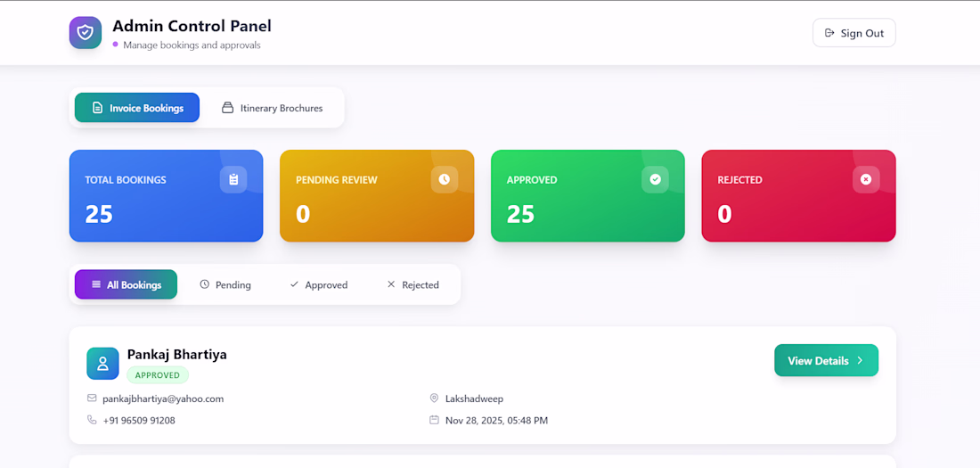This screenshot has width=980, height=468.
Task: Click the Total Bookings clipboard icon
Action: [x=233, y=179]
